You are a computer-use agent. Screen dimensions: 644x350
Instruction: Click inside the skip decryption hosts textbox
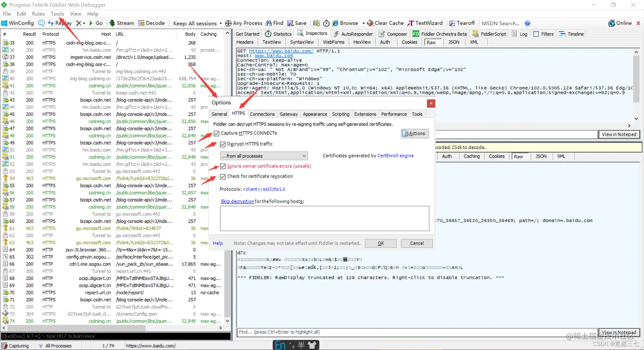[x=325, y=218]
